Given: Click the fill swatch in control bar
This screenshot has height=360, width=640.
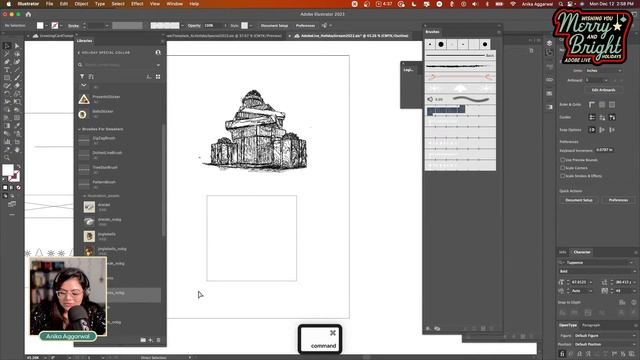Looking at the screenshot, I should click(40, 25).
